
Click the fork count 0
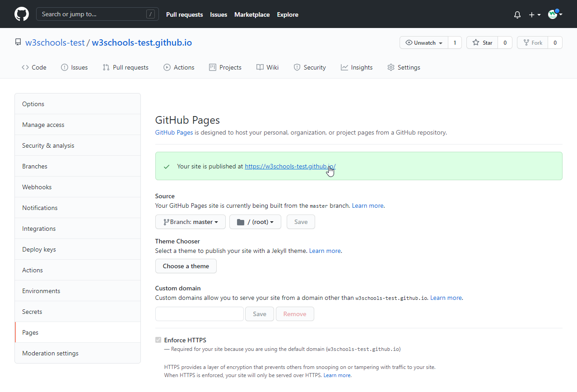click(555, 43)
